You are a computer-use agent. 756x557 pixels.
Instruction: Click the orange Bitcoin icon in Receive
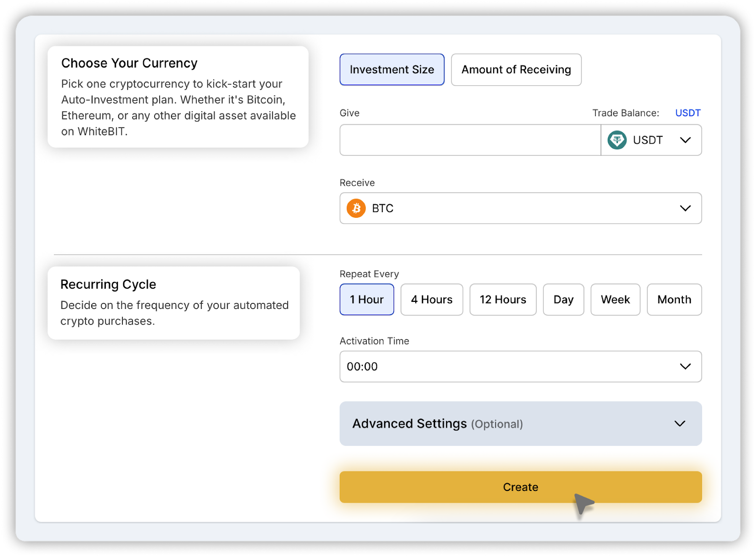click(x=356, y=208)
